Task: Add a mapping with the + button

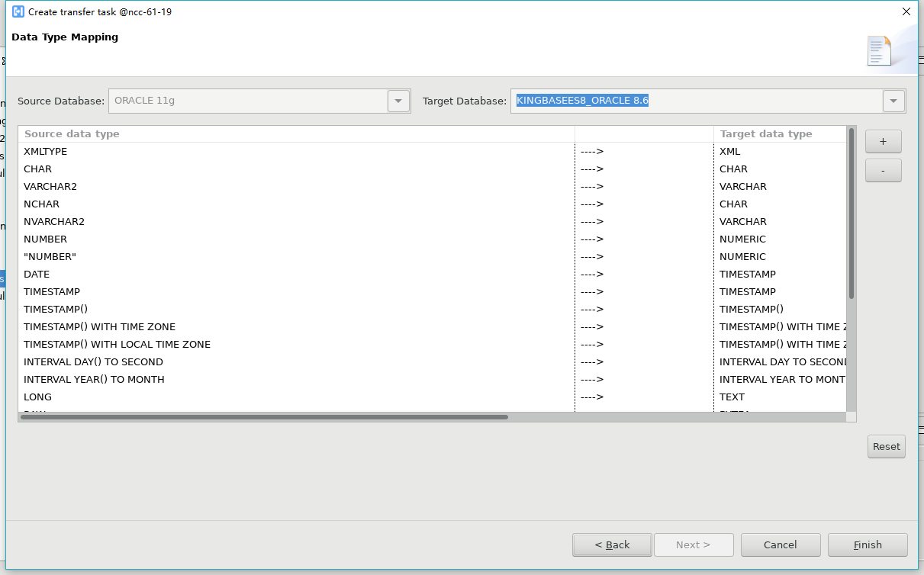Action: [x=883, y=141]
